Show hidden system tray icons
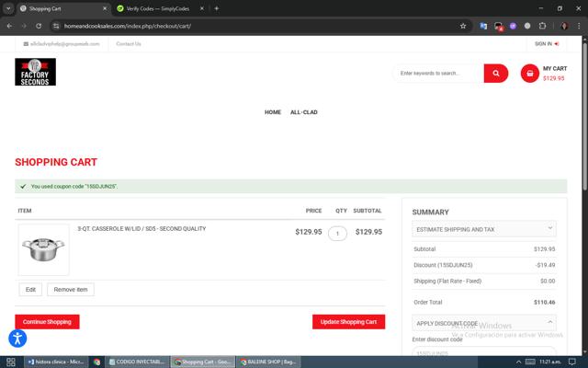588x368 pixels. click(518, 362)
